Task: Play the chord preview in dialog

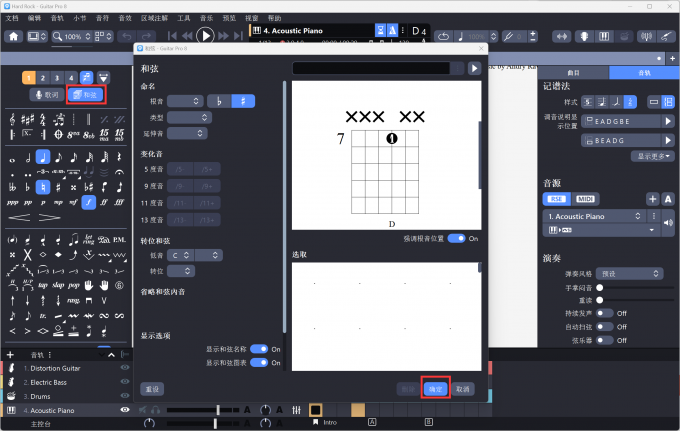Action: [474, 68]
